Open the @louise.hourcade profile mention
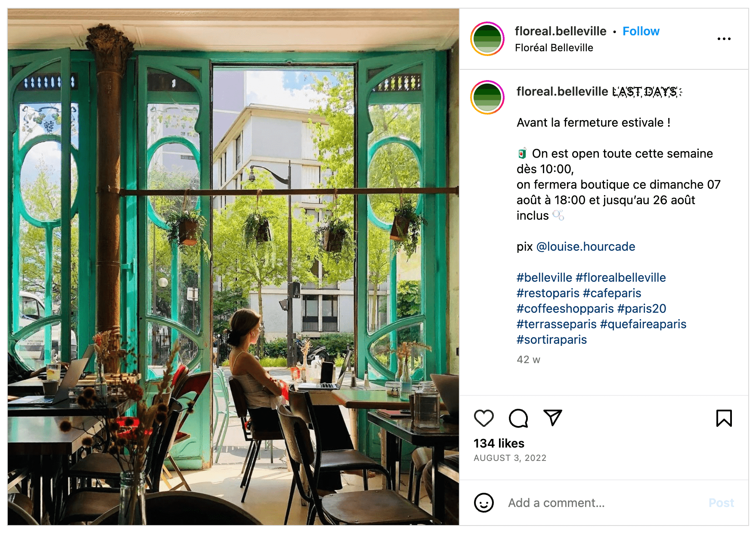Screen dimensions: 756x535 [x=586, y=246]
